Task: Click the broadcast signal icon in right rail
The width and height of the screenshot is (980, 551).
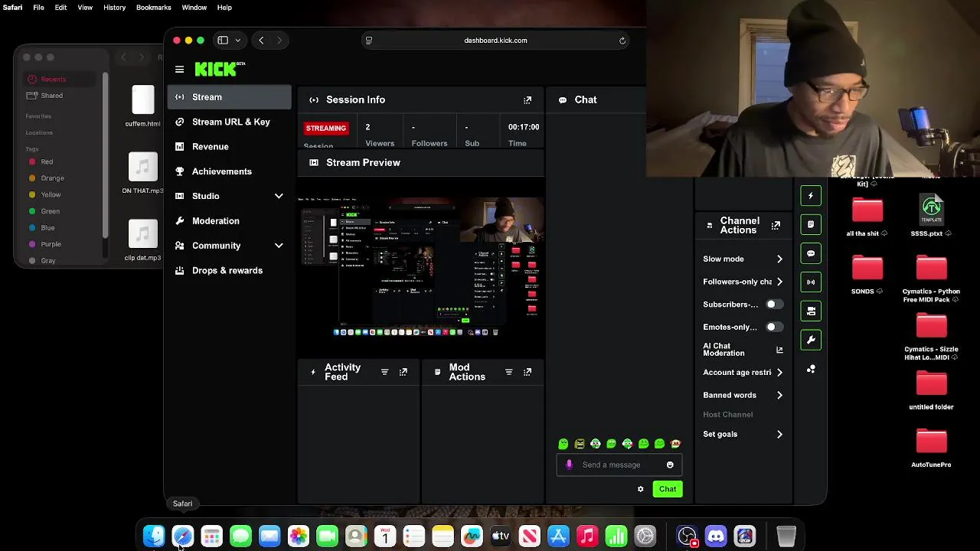Action: [x=811, y=282]
